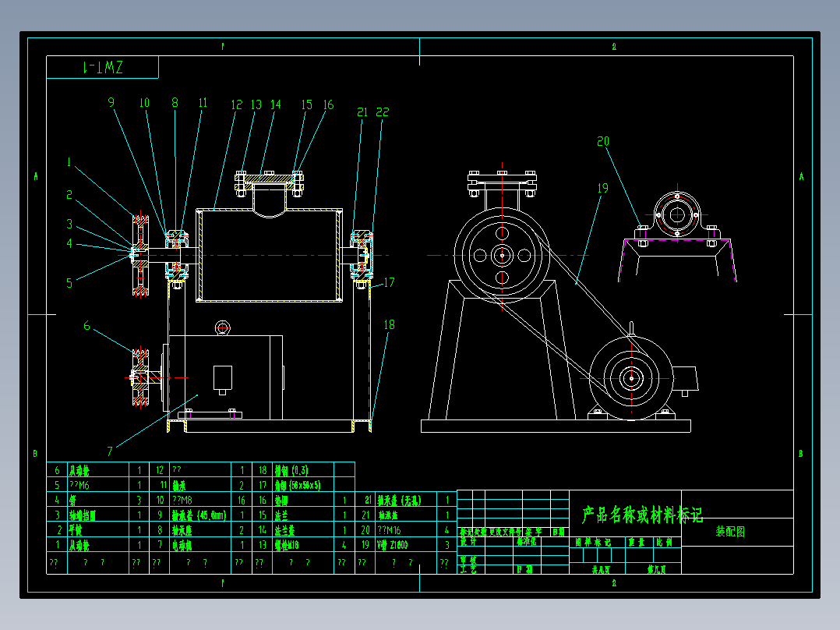Click callout number 22 at the top of the drawing

point(382,112)
